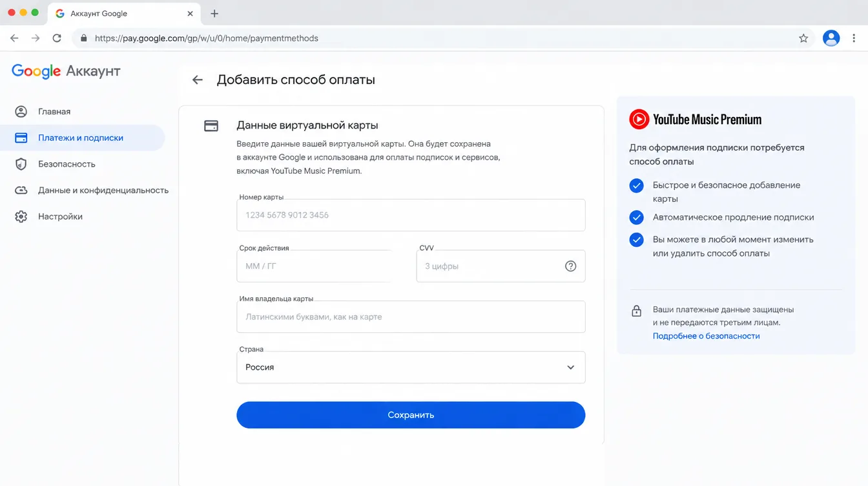Open the browser profile avatar
This screenshot has height=486, width=868.
pyautogui.click(x=831, y=38)
